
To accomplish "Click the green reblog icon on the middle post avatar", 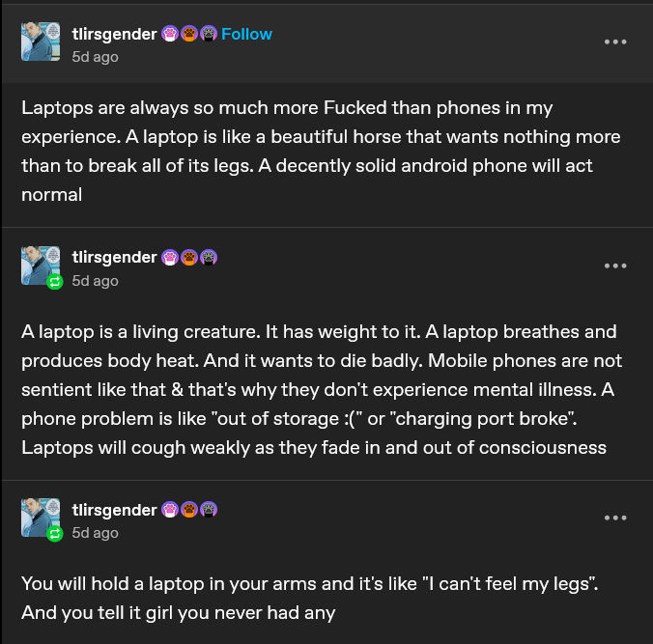I will point(54,282).
